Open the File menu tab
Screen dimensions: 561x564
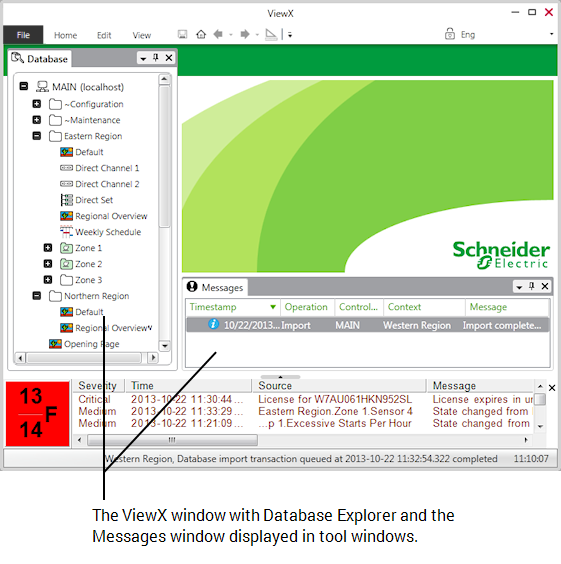click(23, 35)
